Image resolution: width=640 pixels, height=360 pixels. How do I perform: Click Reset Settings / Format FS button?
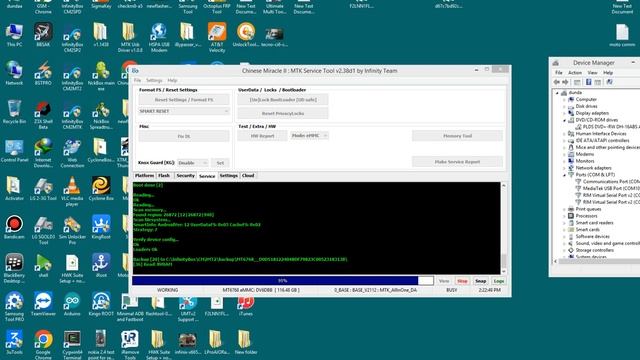(184, 100)
